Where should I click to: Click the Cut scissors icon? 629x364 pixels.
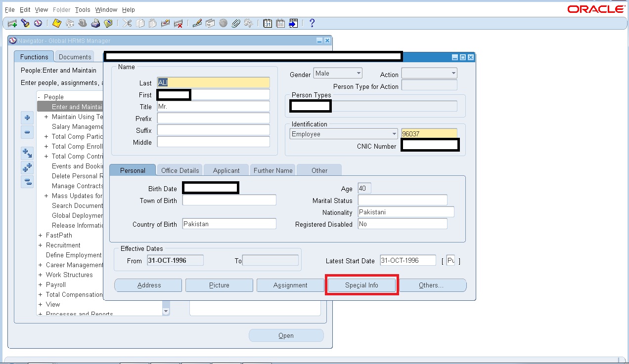click(128, 23)
